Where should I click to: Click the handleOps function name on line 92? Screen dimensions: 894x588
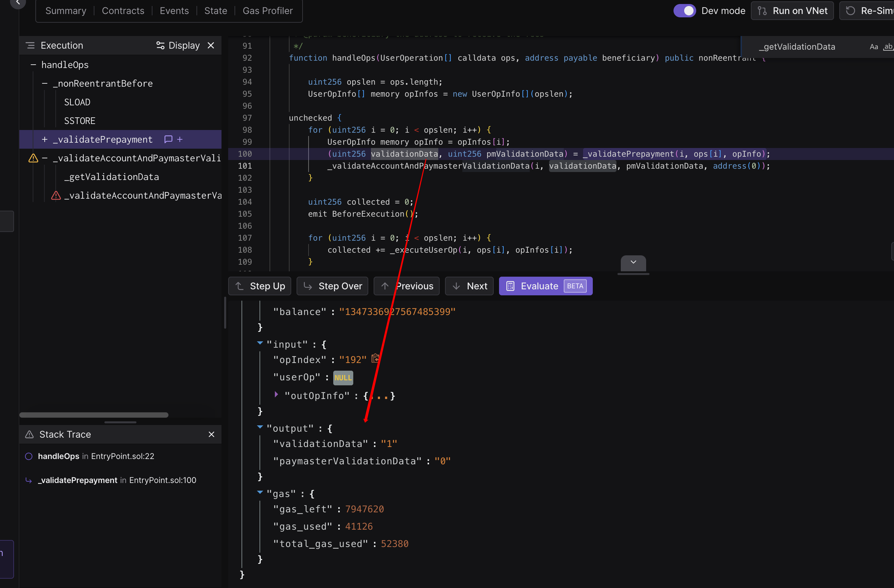354,58
